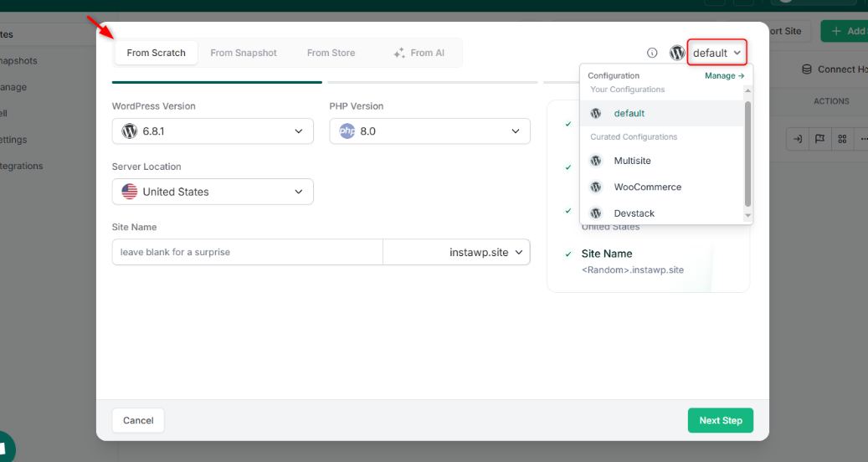Click the Connect Host button in background page
This screenshot has height=462, width=868.
pyautogui.click(x=835, y=69)
